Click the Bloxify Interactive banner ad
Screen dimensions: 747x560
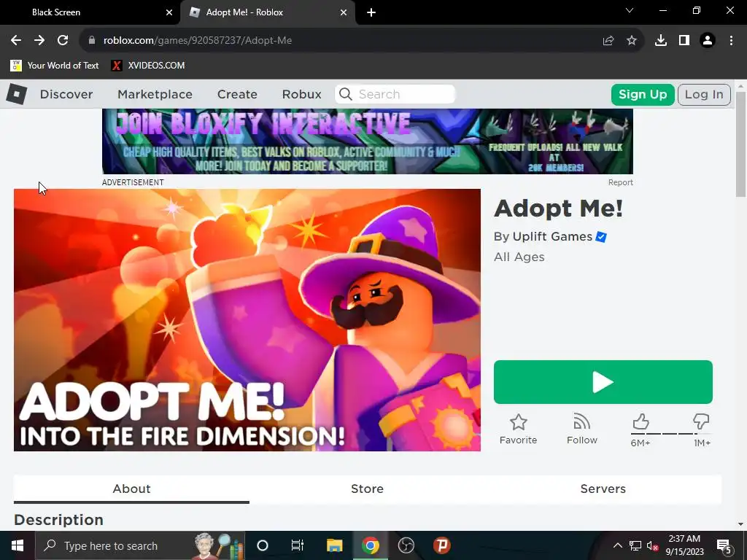(x=368, y=141)
